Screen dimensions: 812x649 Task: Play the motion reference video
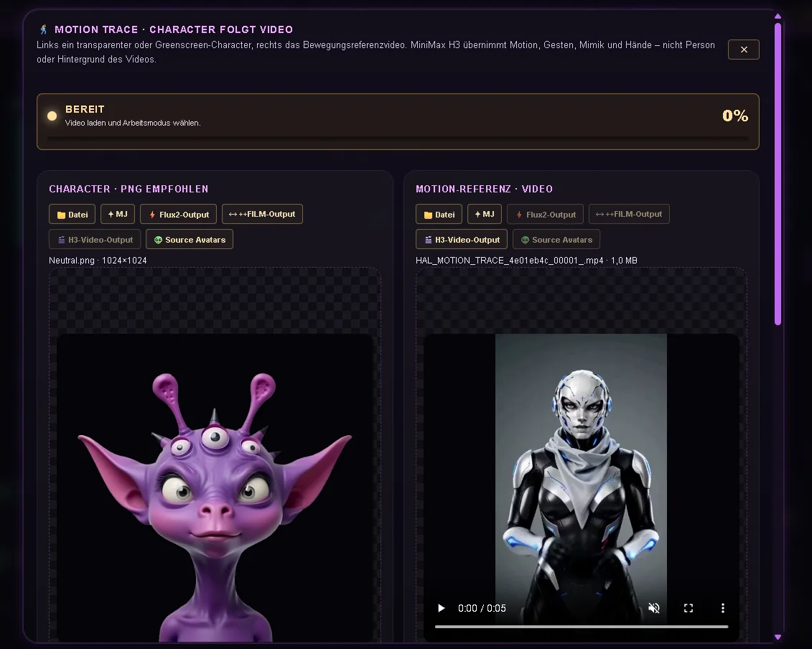[442, 608]
